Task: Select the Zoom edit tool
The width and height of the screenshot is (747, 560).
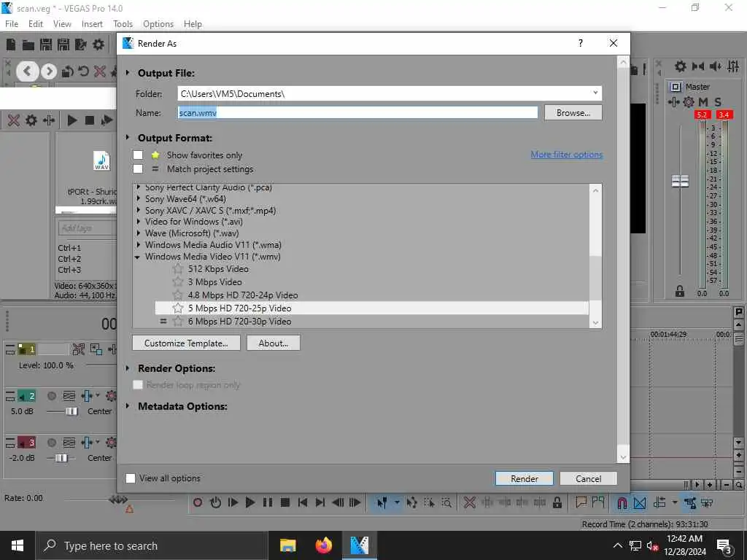Action: (x=447, y=502)
